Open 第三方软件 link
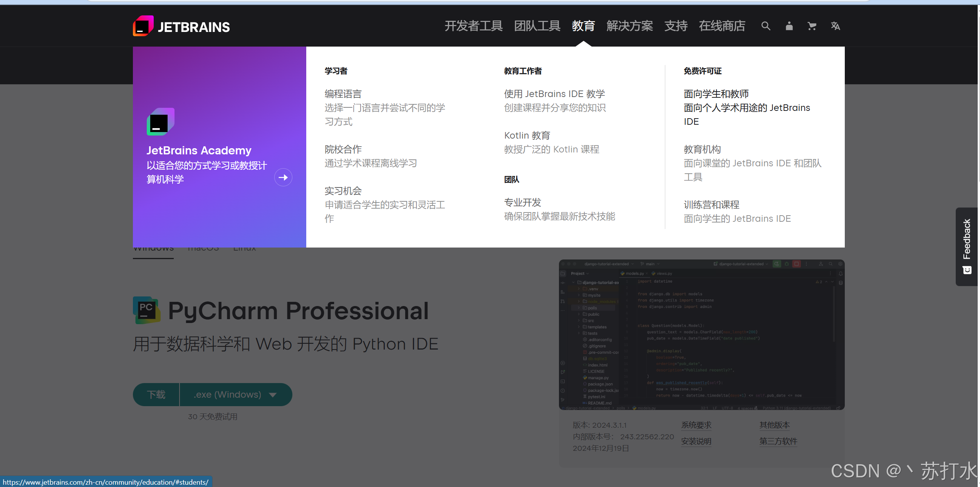 tap(778, 441)
